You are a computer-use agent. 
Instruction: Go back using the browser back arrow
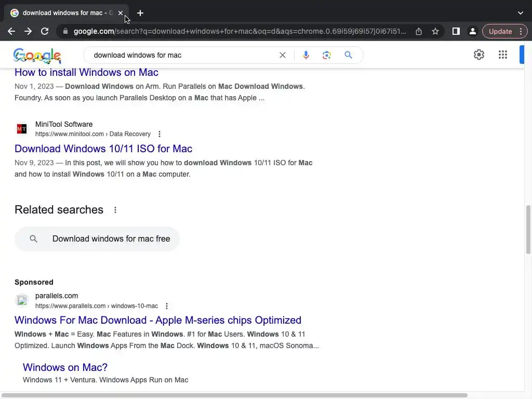point(11,31)
